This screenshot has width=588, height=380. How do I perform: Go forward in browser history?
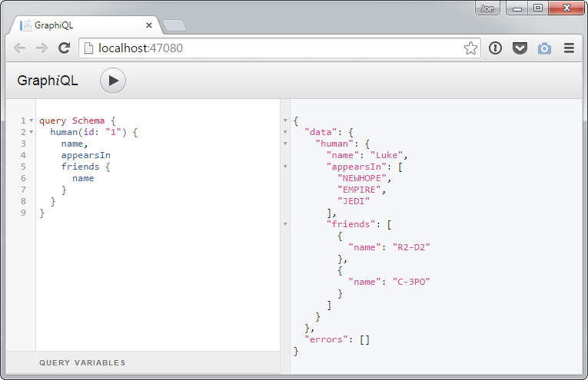[42, 48]
